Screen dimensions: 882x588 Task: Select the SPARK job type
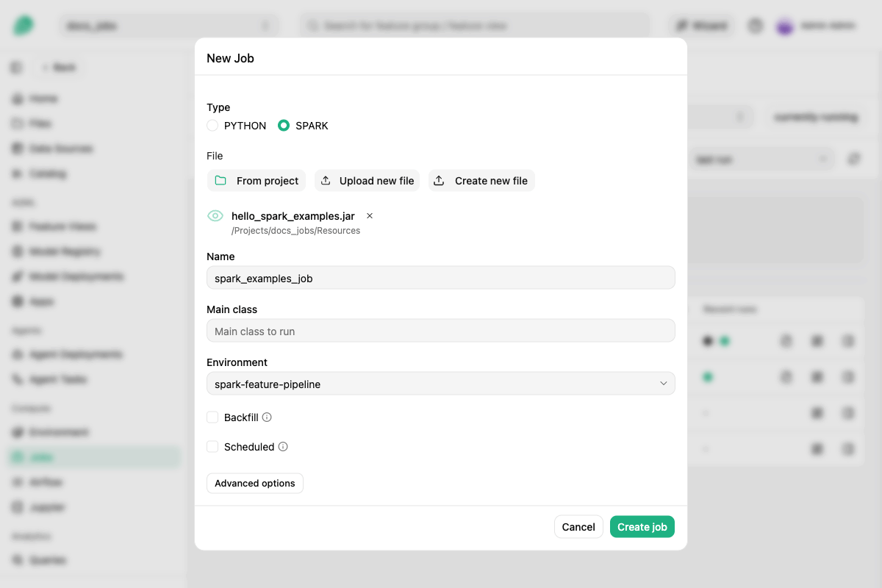284,126
